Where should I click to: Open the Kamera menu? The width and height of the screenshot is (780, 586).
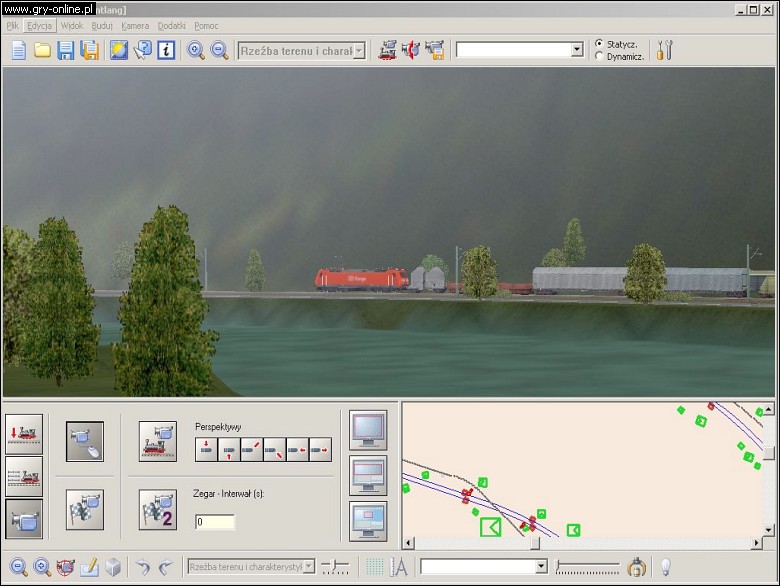tap(135, 26)
